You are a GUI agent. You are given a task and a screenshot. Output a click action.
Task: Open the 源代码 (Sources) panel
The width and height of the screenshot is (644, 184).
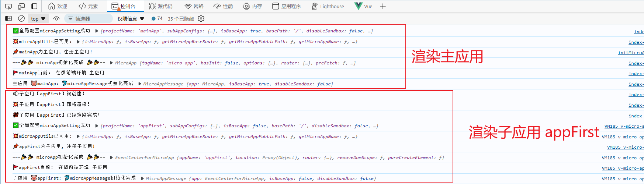160,6
